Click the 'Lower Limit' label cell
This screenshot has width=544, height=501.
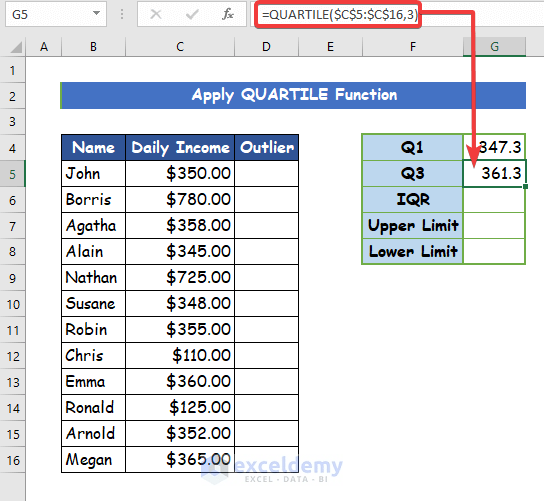413,252
